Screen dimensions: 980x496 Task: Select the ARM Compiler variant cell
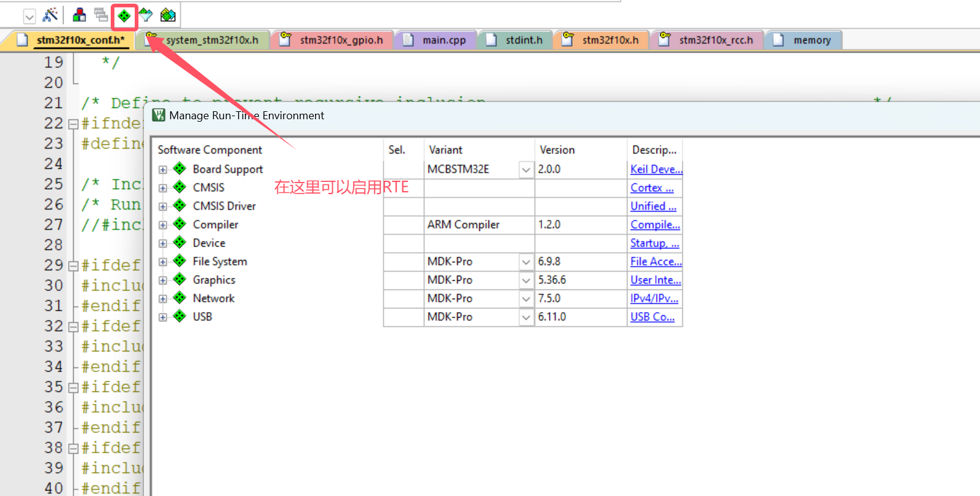coord(479,225)
